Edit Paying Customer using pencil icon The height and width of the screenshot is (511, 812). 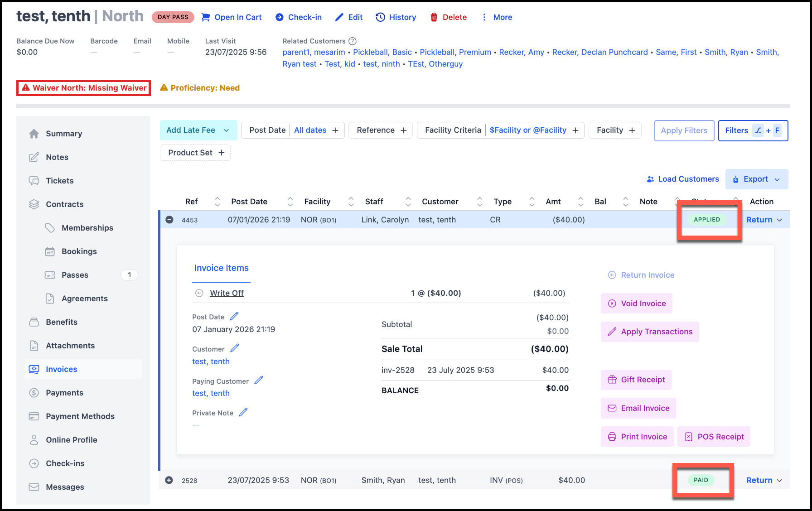pyautogui.click(x=259, y=381)
